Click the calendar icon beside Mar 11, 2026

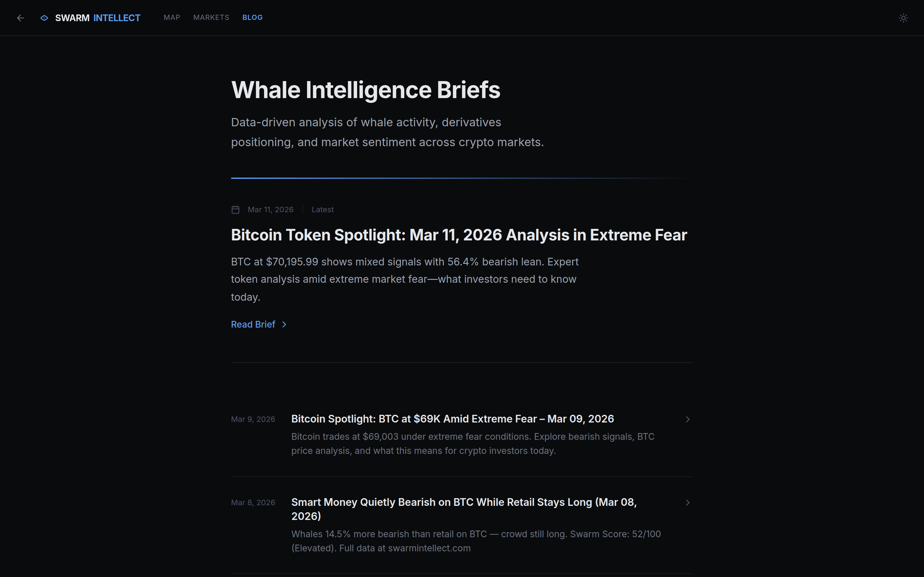pyautogui.click(x=235, y=209)
